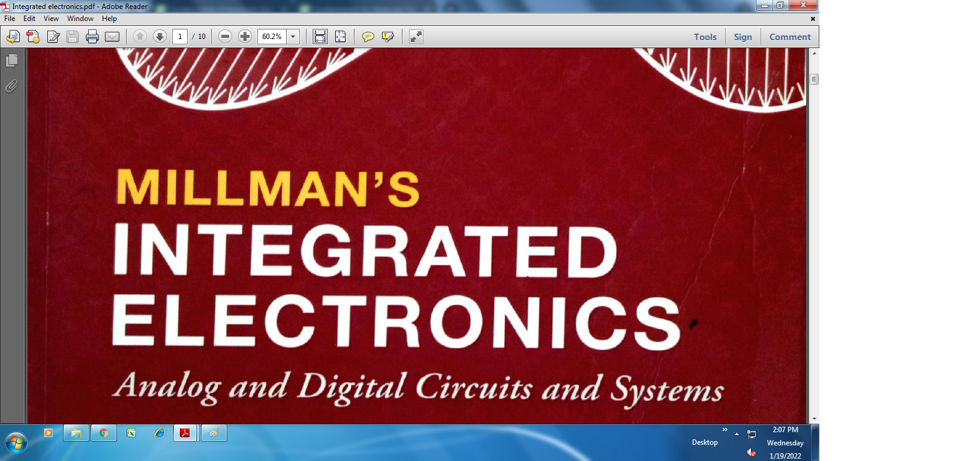
Task: Show hidden tray icons arrow
Action: click(x=736, y=434)
